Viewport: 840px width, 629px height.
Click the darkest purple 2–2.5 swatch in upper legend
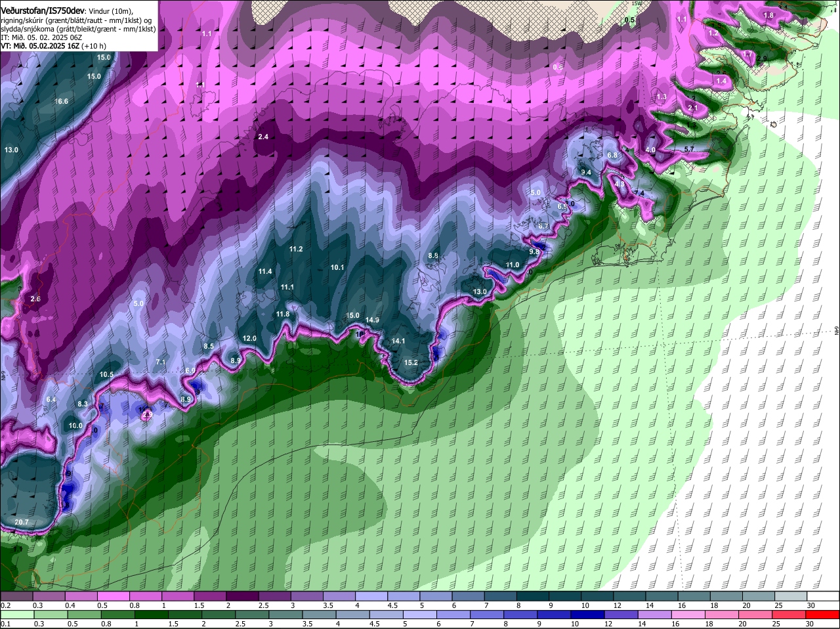point(243,596)
